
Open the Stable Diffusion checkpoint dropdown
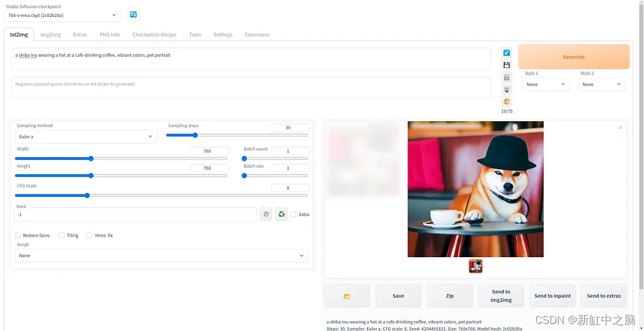(63, 15)
